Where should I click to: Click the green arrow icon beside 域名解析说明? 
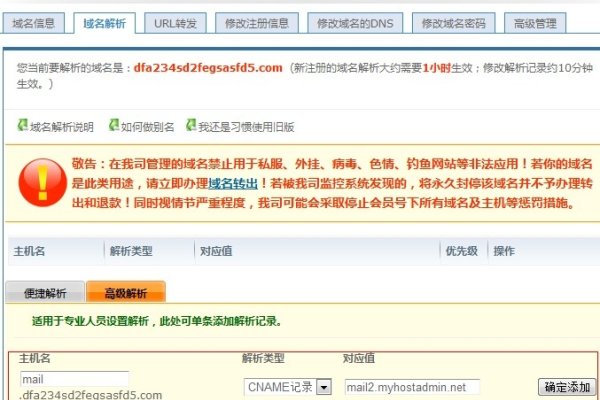pos(23,125)
